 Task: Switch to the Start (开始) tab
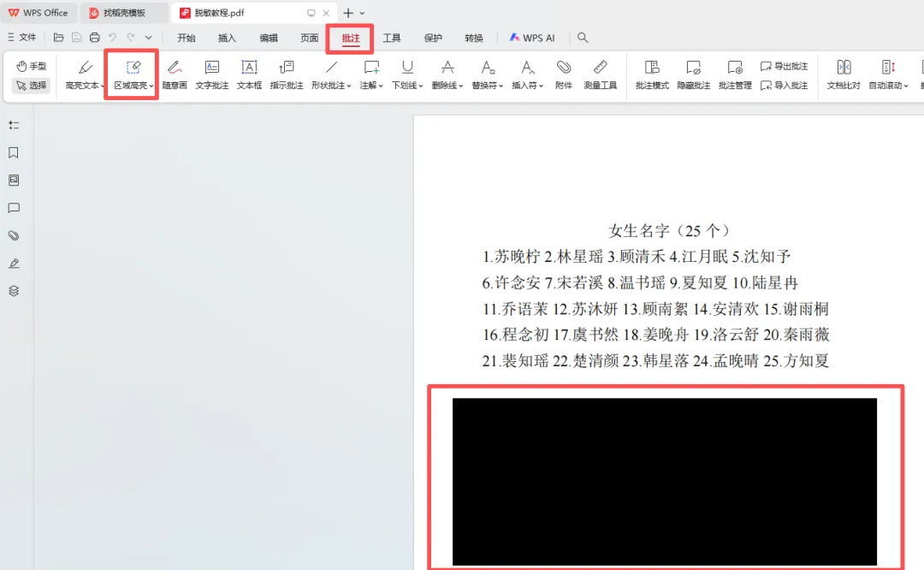(187, 38)
